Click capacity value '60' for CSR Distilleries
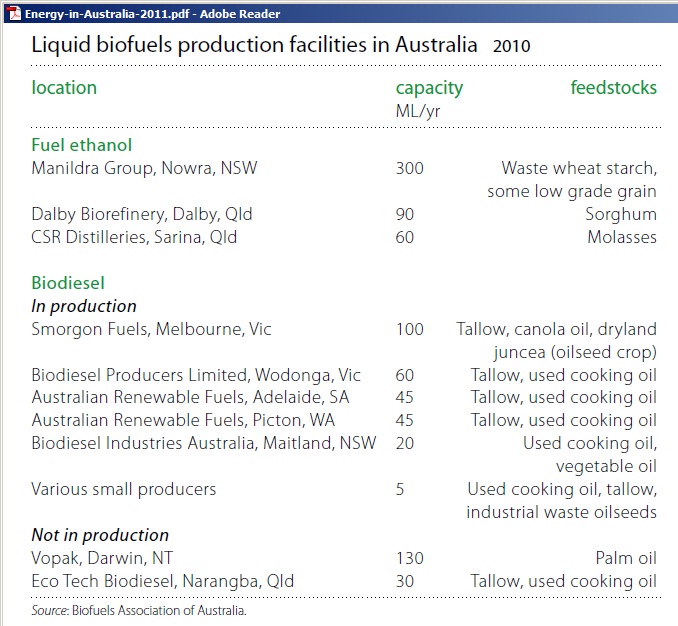 coord(405,237)
